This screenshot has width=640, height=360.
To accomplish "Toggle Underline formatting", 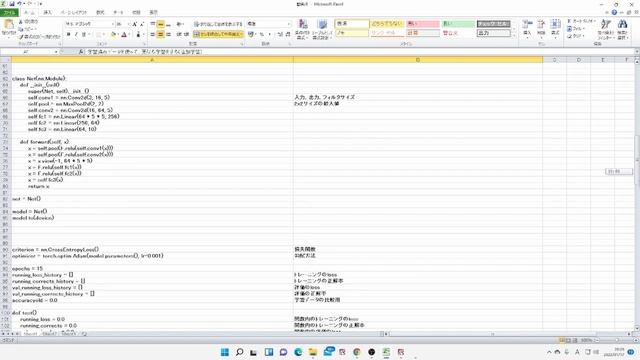I will [x=84, y=35].
